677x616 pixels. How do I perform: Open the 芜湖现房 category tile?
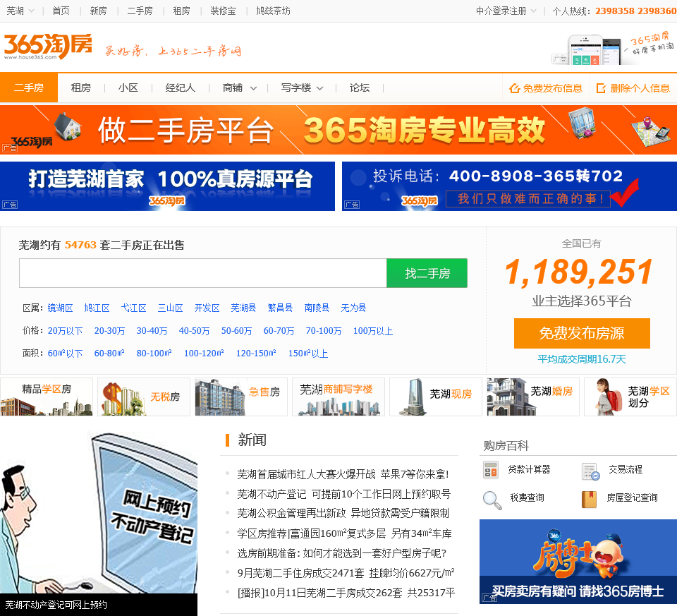436,397
